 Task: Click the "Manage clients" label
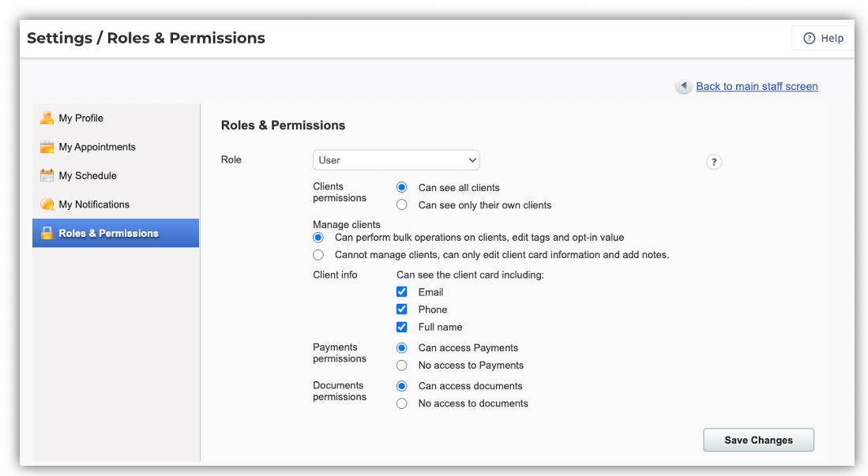pos(347,224)
